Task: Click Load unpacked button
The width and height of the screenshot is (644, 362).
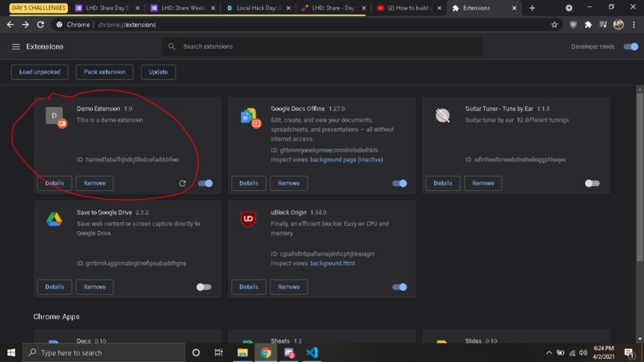Action: pos(39,72)
